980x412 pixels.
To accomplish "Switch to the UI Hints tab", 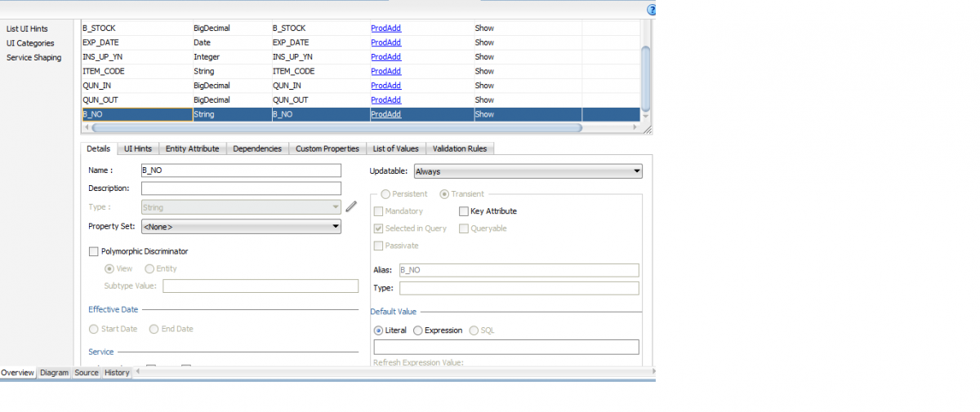I will [x=137, y=148].
